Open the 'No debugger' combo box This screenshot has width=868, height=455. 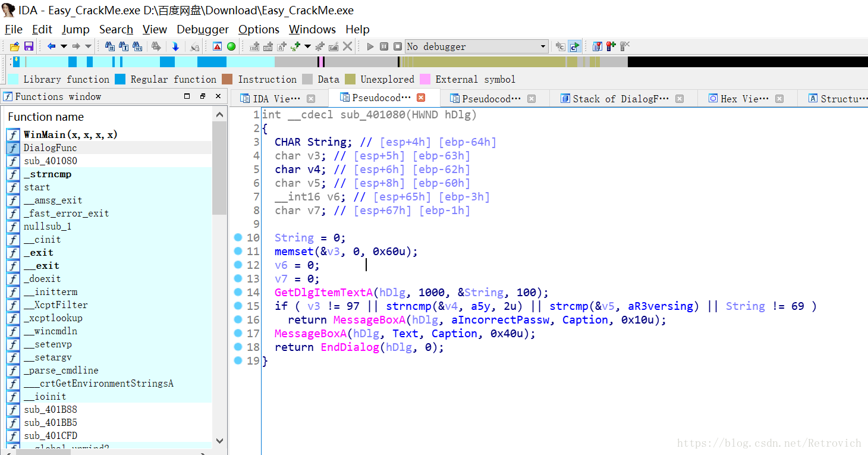pos(477,46)
